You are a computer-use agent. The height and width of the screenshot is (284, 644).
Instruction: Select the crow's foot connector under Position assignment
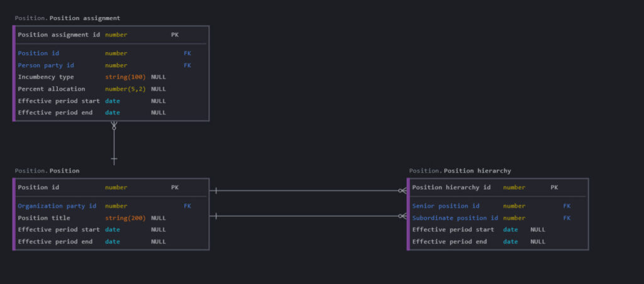coord(114,127)
